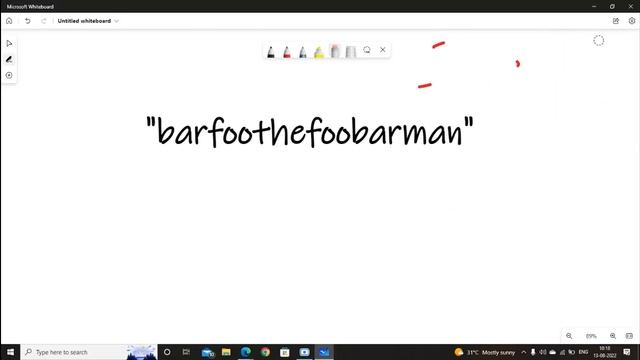The image size is (640, 360).
Task: Open Microsoft Store from the taskbar
Action: (285, 352)
